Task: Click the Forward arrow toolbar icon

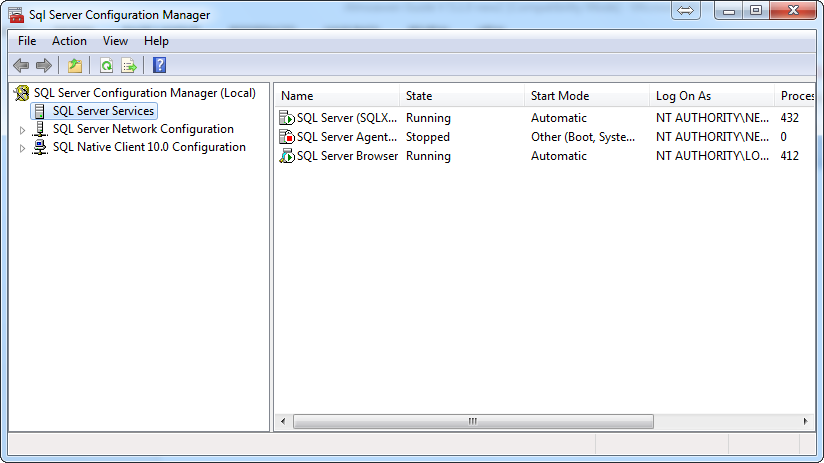Action: click(44, 66)
